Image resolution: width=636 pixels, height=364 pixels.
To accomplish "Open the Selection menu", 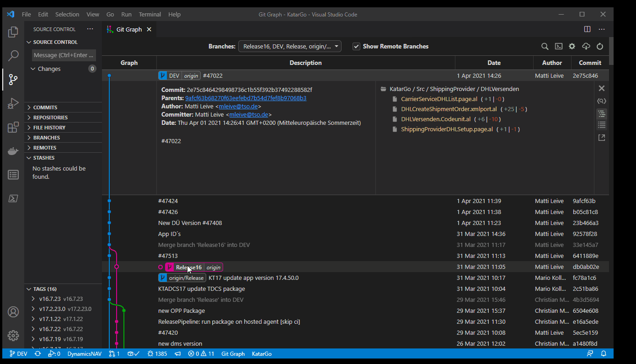I will coord(67,14).
